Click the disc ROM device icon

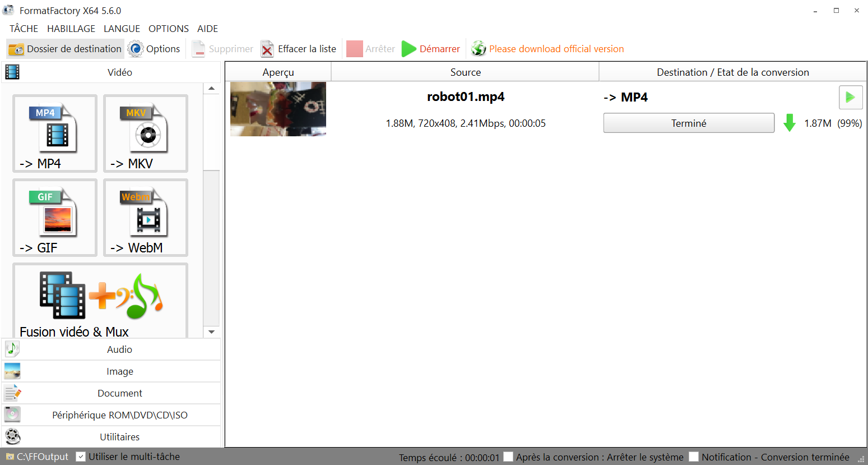click(x=12, y=415)
